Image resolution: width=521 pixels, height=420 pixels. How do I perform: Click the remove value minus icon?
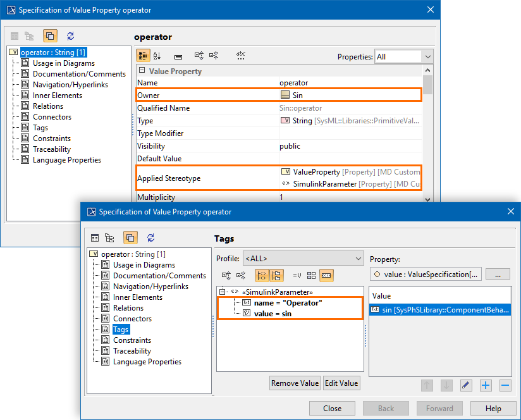(x=505, y=385)
